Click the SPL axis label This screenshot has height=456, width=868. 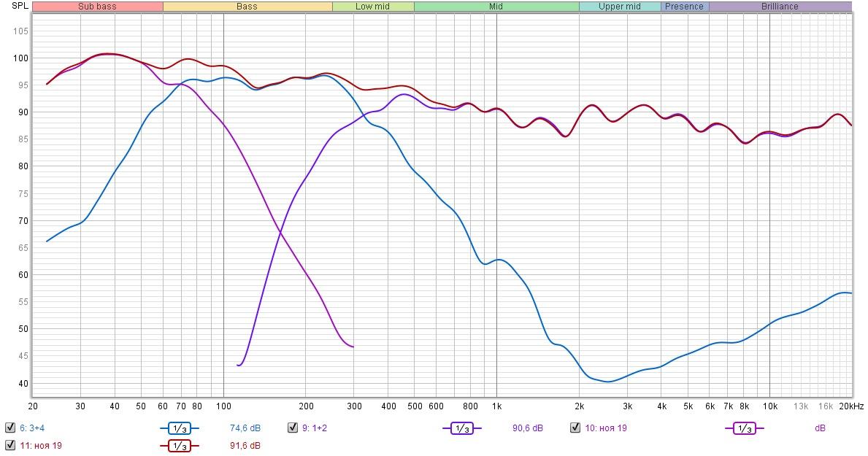click(x=20, y=6)
